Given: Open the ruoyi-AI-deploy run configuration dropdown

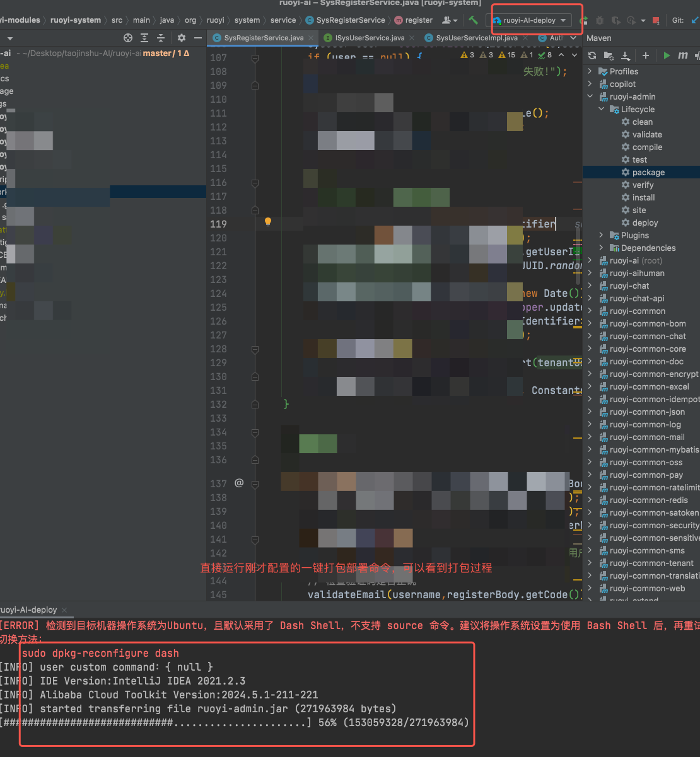Looking at the screenshot, I should pos(530,20).
